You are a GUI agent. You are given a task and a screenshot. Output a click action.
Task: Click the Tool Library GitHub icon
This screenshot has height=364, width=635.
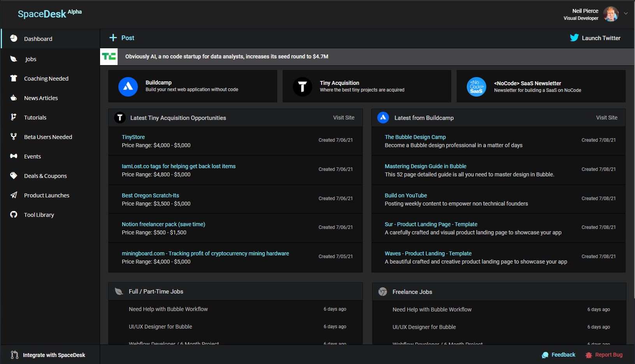(x=14, y=215)
